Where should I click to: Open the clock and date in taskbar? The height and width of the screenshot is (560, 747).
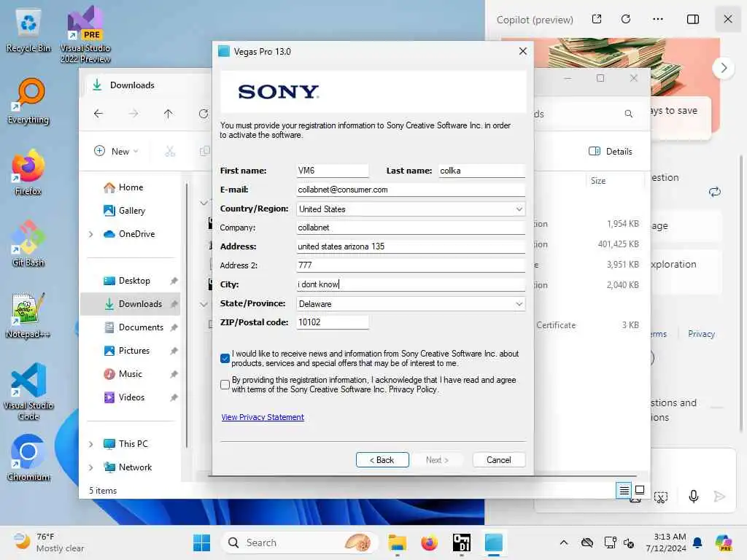[665, 542]
